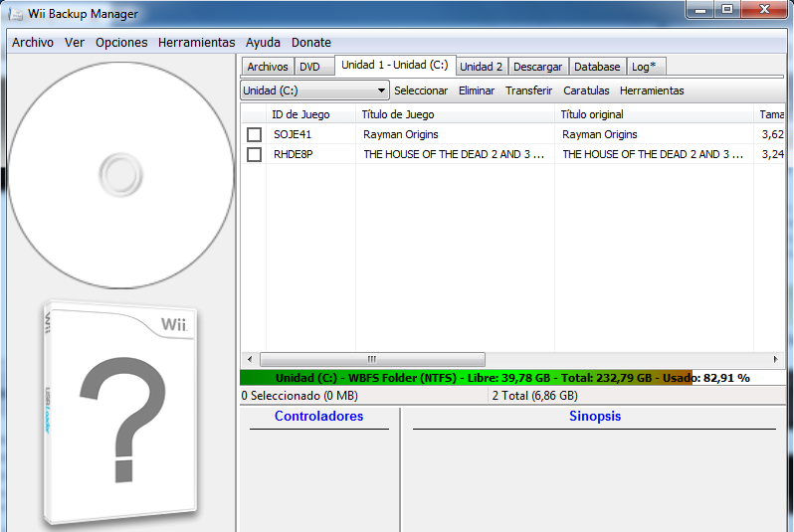Check the RHDE8P House of the Dead checkbox
The width and height of the screenshot is (794, 532).
click(254, 154)
